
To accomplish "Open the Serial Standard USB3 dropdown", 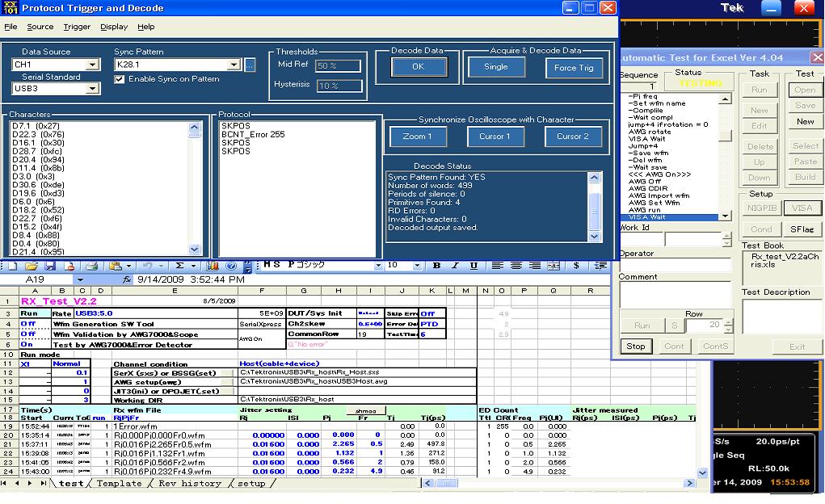I will (x=93, y=88).
